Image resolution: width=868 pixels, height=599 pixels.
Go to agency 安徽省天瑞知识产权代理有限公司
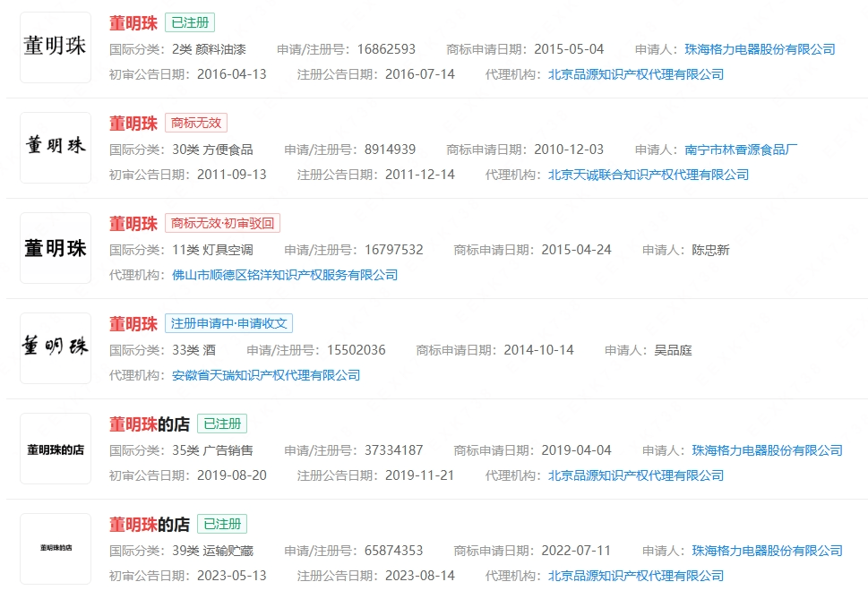pyautogui.click(x=266, y=375)
